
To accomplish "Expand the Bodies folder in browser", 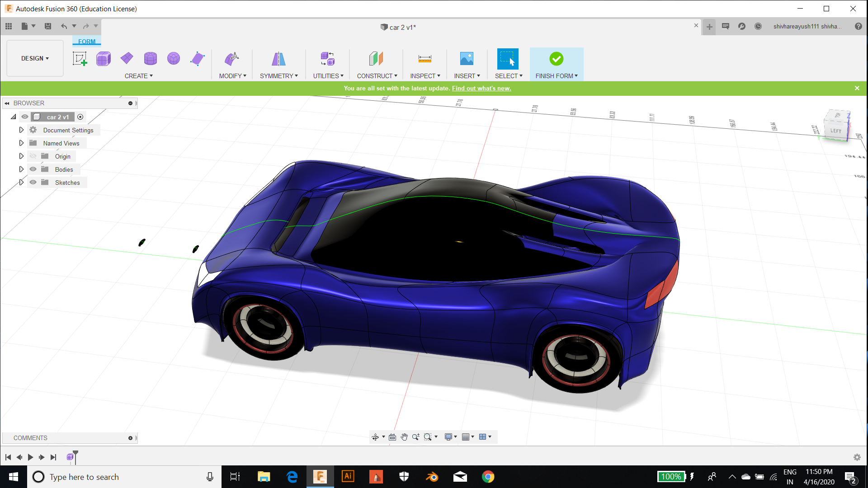I will pyautogui.click(x=21, y=169).
